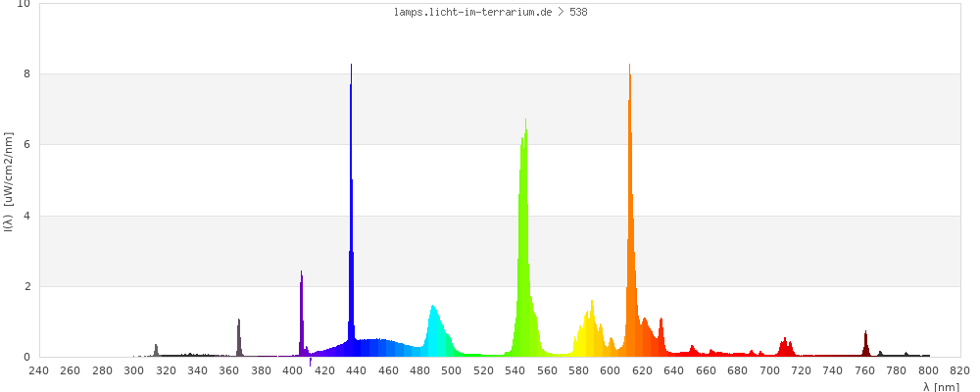Click the red emission cluster near 710 nm
Viewport: 980px width, 392px height.
(786, 348)
